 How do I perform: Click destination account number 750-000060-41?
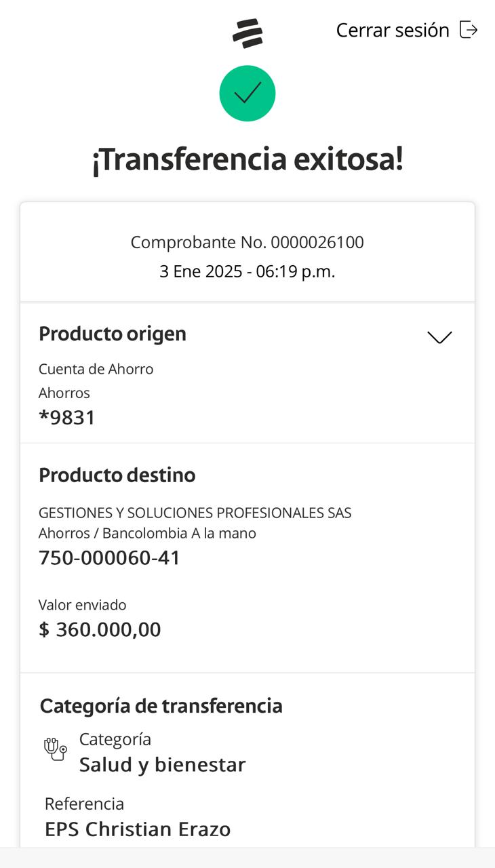(110, 558)
